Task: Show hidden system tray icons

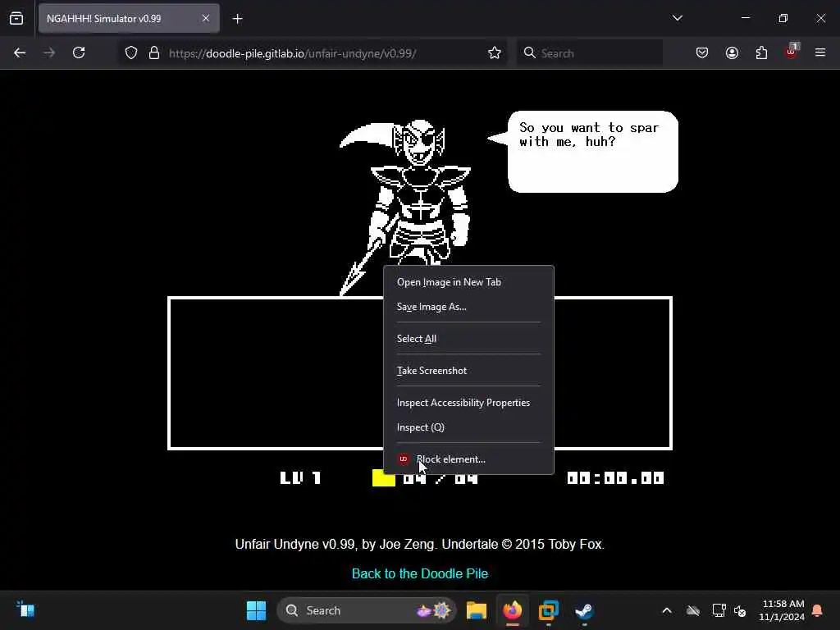Action: tap(667, 610)
